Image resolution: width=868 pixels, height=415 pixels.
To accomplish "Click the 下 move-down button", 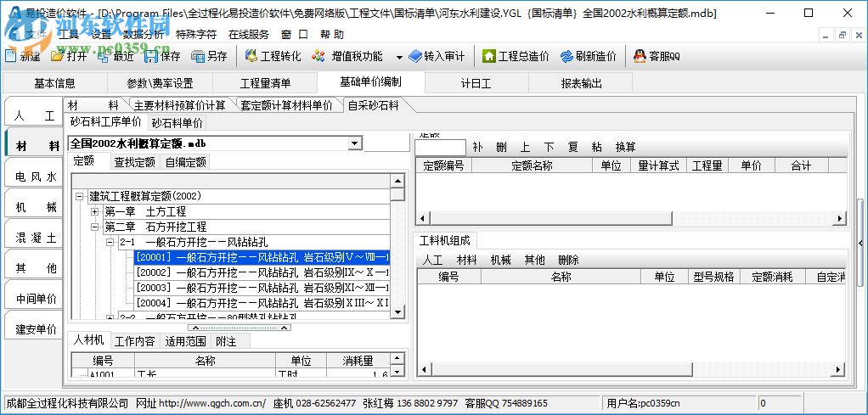I will pos(550,147).
